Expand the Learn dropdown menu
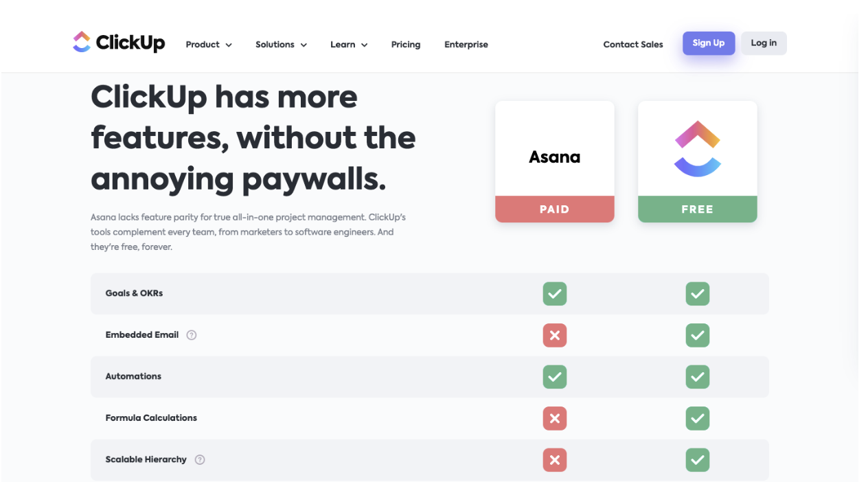The width and height of the screenshot is (868, 493). click(349, 45)
